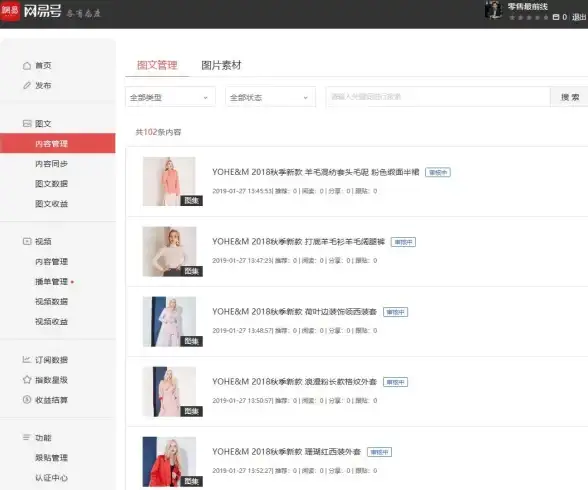The image size is (588, 490).
Task: Click timestamp 2019-01-27 13:52:27
Action: click(x=242, y=471)
